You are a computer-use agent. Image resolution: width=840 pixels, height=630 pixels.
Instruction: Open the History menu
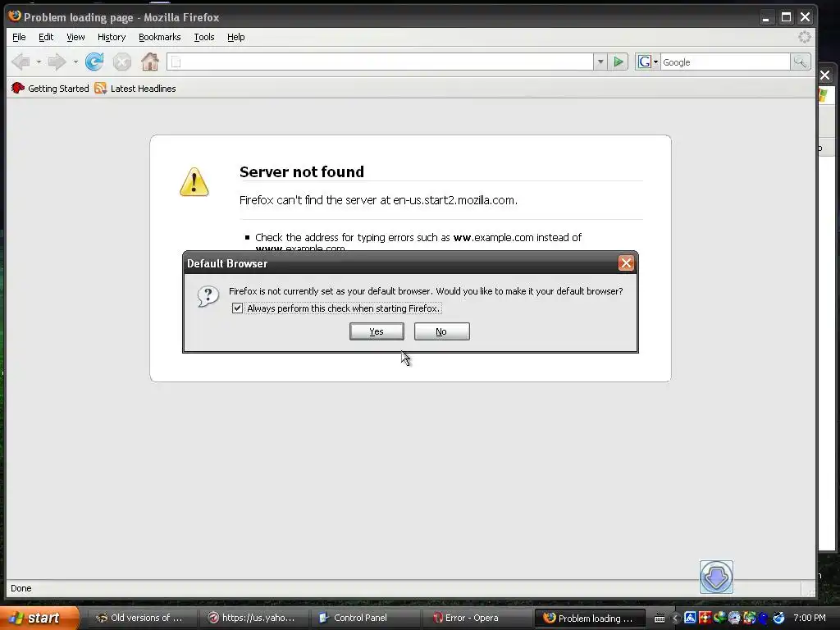112,37
